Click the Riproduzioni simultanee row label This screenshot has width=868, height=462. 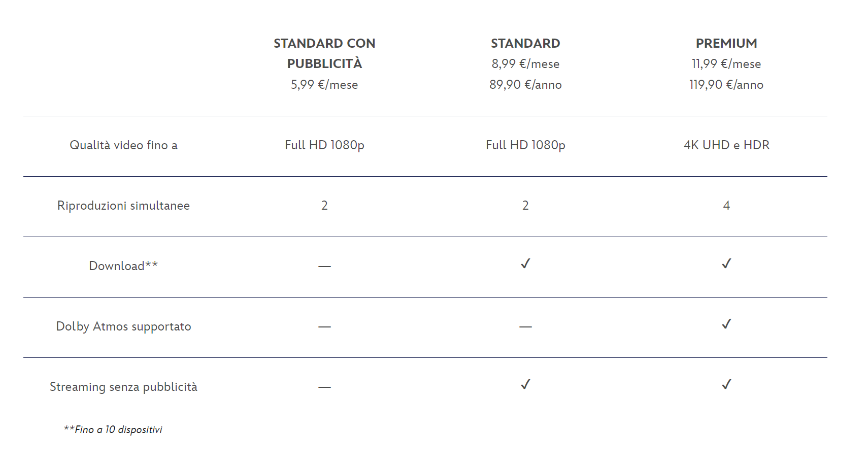(x=123, y=206)
